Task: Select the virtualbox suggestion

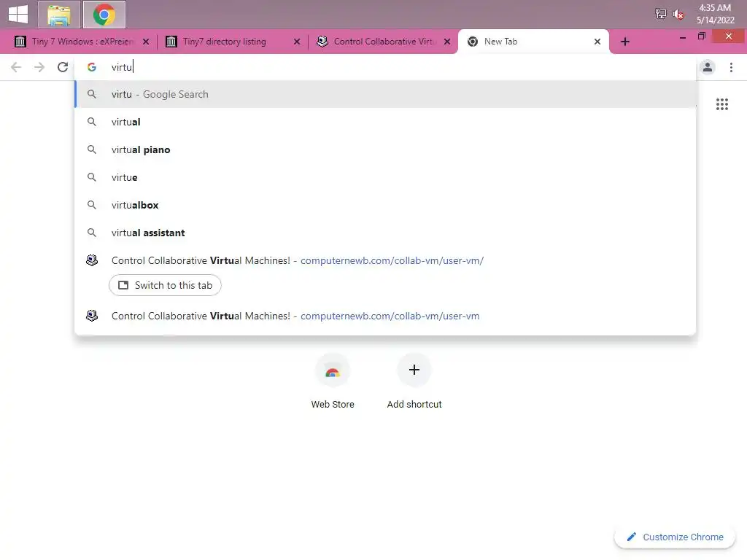Action: point(385,205)
